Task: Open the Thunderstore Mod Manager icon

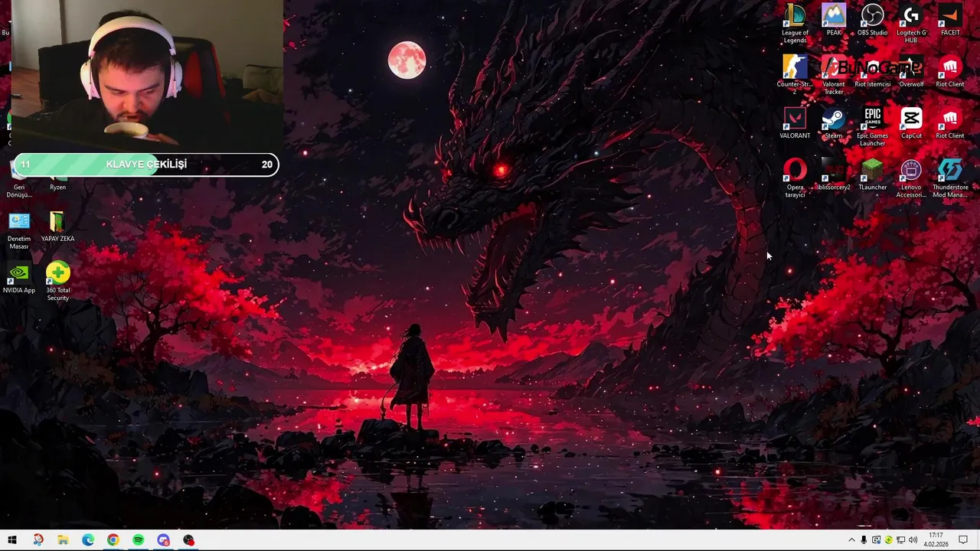Action: 950,177
